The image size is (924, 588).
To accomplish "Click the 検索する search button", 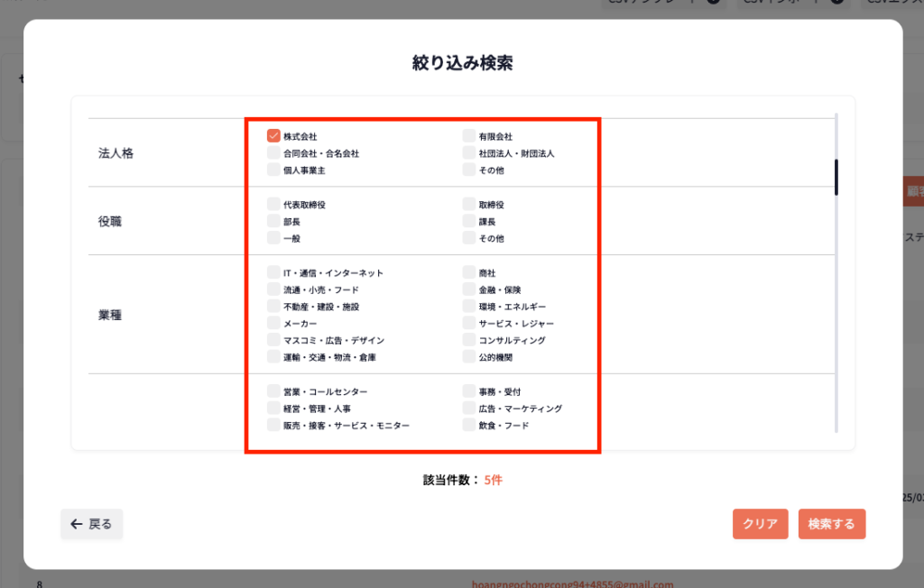I will pos(831,524).
